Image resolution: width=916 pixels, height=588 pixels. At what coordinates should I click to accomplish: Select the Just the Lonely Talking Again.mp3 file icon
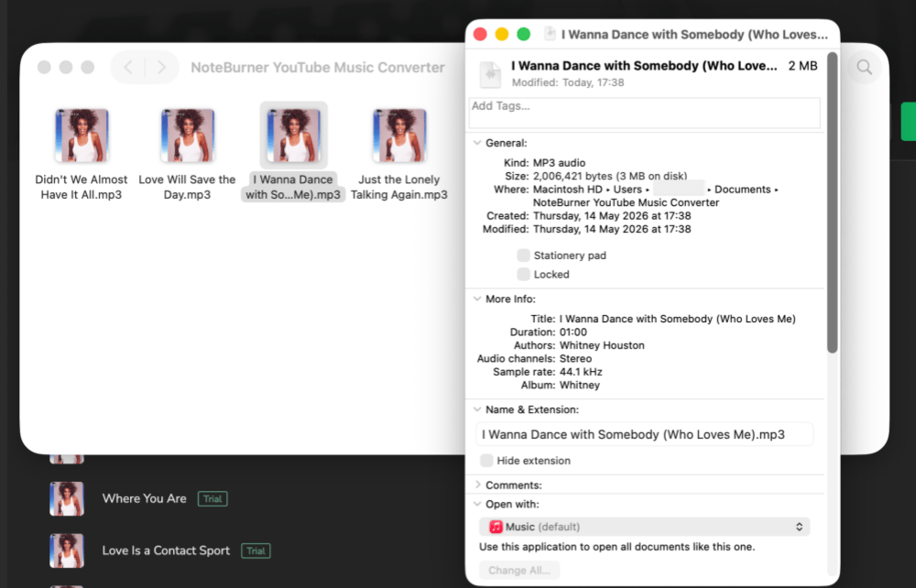[x=399, y=135]
